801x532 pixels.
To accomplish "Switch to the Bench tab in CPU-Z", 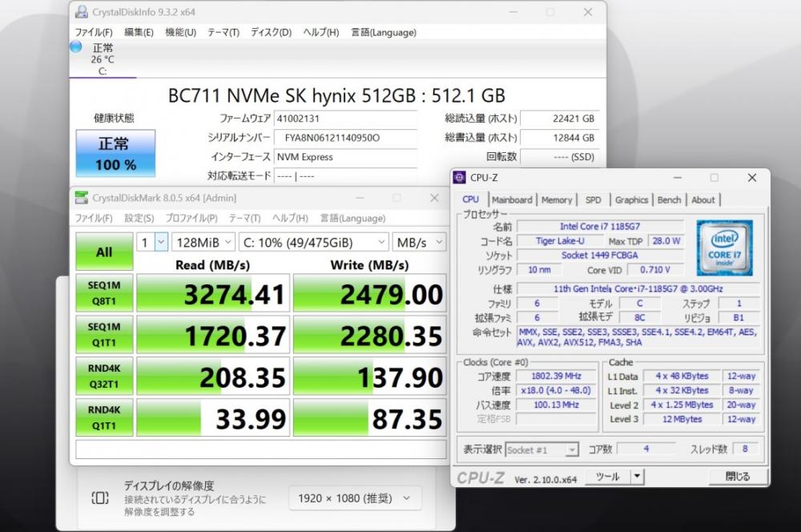I will coord(669,199).
